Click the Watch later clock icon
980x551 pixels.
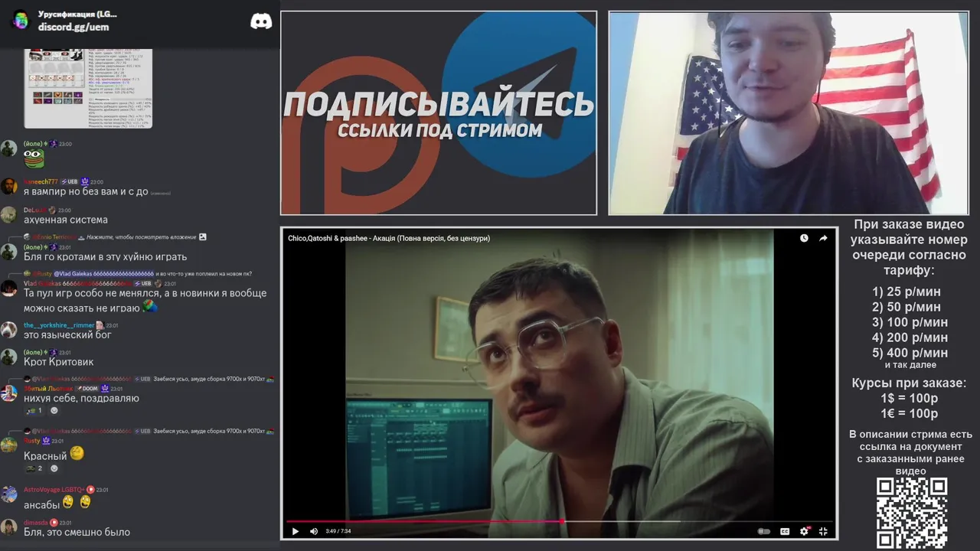tap(804, 238)
